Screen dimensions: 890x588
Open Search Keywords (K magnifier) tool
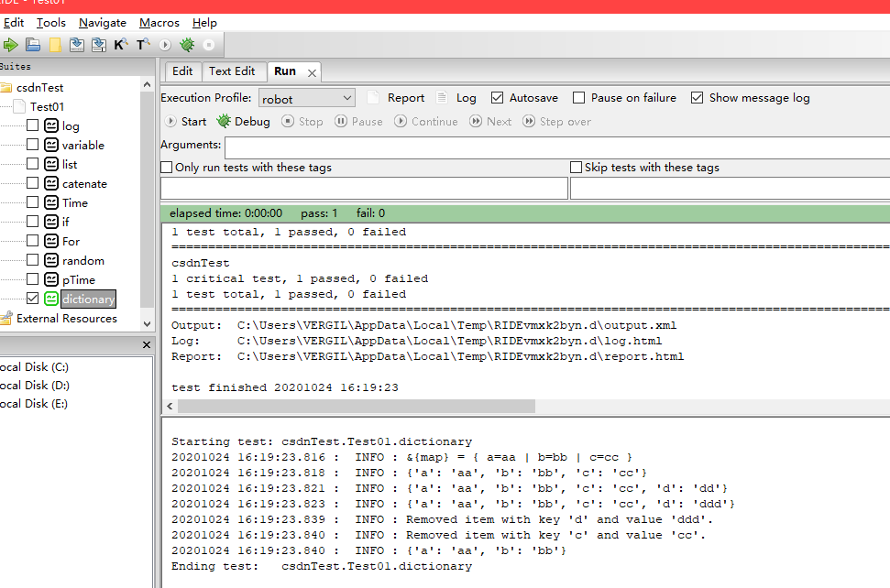coord(120,45)
